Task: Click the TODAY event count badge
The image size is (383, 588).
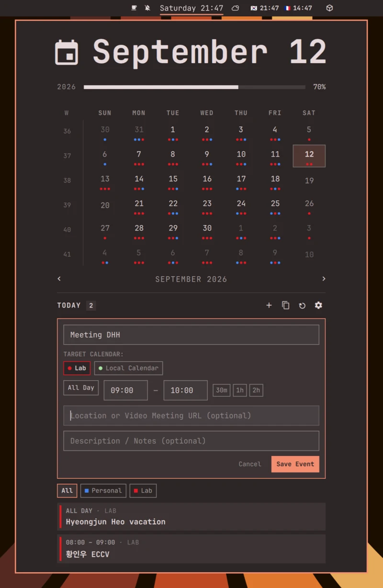Action: (x=91, y=305)
